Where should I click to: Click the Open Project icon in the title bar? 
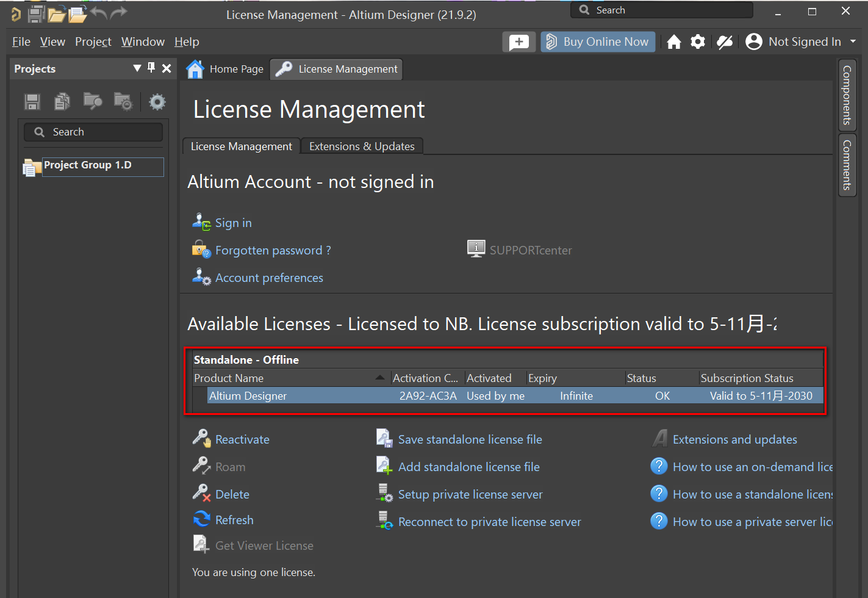(x=77, y=13)
